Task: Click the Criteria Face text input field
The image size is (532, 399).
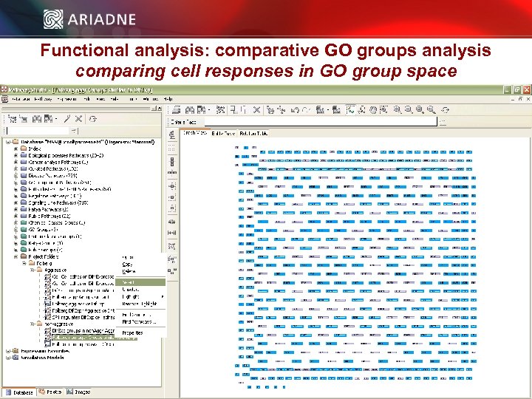Action: point(321,121)
